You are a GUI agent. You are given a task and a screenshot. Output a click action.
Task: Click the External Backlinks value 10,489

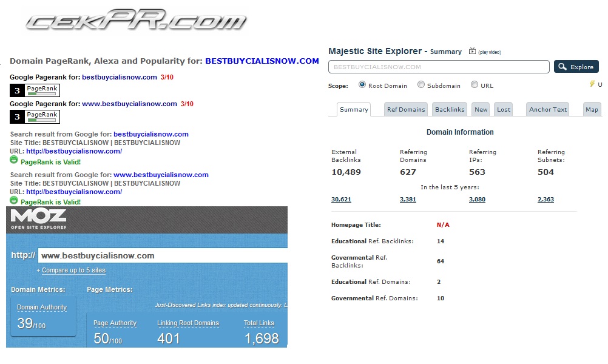[x=346, y=172]
